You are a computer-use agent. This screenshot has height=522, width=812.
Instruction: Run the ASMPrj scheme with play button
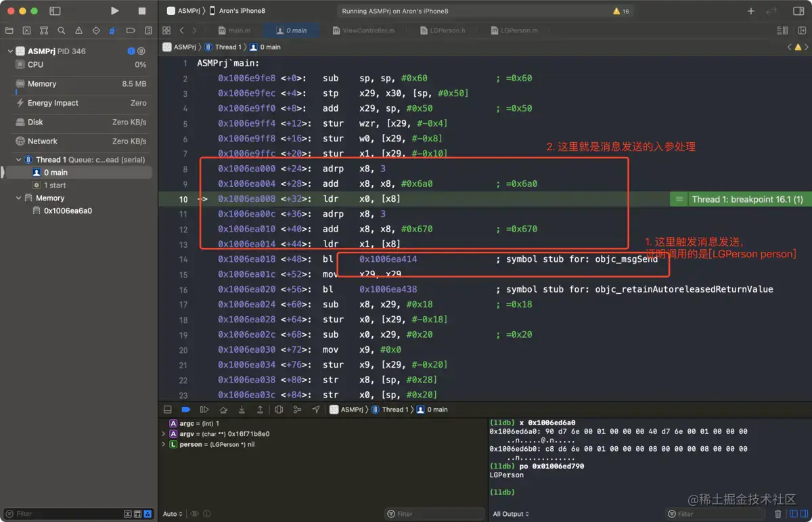114,11
